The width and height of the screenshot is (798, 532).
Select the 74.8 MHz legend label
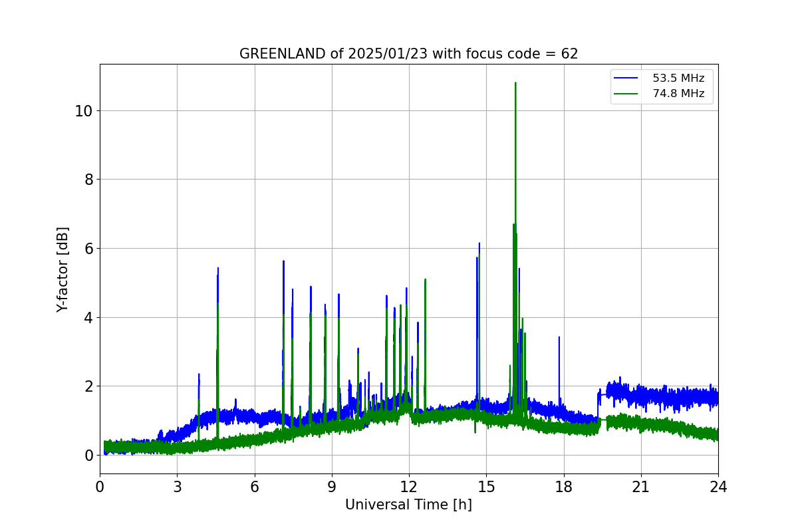click(678, 94)
